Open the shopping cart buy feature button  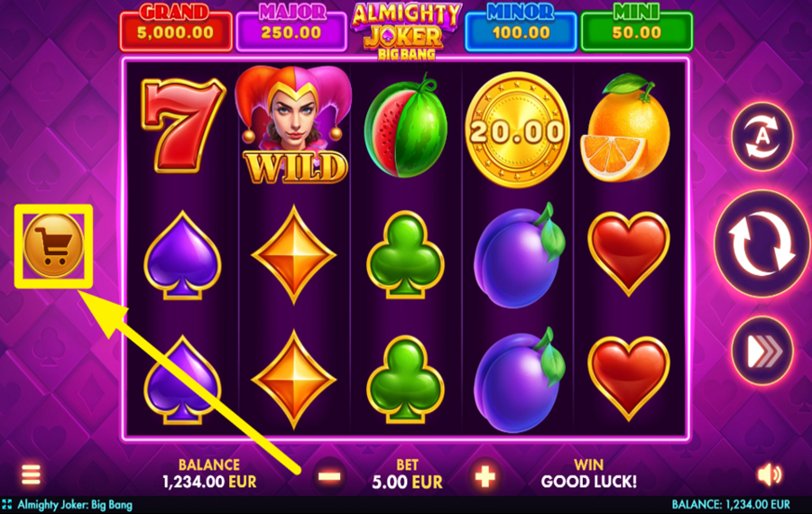point(54,245)
